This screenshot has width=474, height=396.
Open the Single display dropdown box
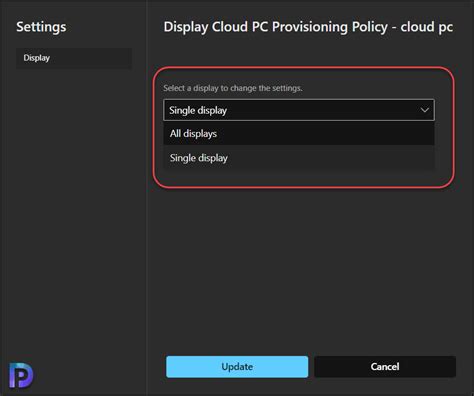(x=299, y=110)
